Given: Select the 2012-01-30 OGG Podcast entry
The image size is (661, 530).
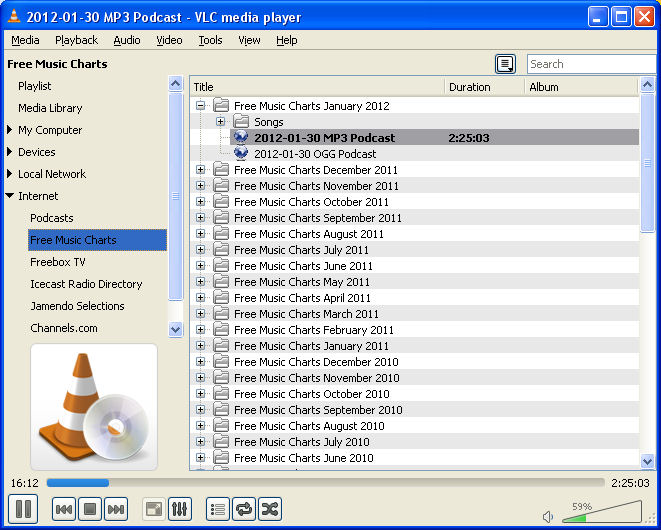Looking at the screenshot, I should coord(315,154).
